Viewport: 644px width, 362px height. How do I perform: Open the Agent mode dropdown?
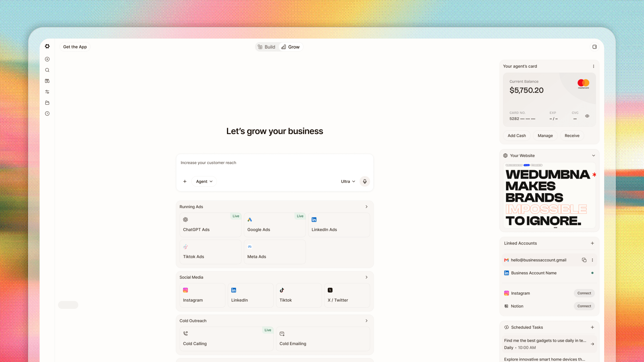(x=204, y=181)
